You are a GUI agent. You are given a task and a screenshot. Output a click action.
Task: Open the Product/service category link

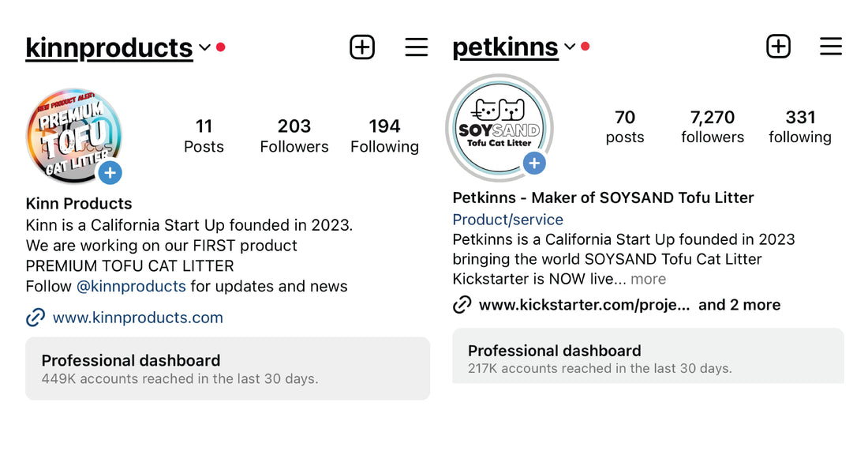pos(507,220)
